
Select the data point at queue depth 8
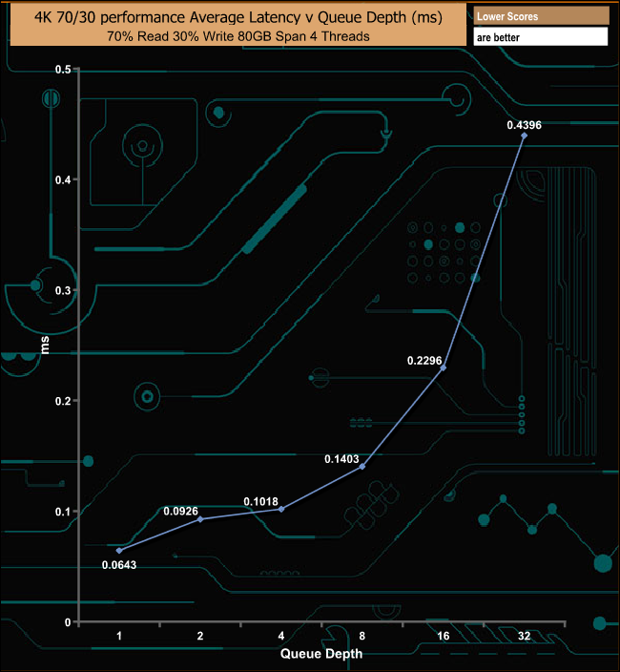tap(362, 466)
